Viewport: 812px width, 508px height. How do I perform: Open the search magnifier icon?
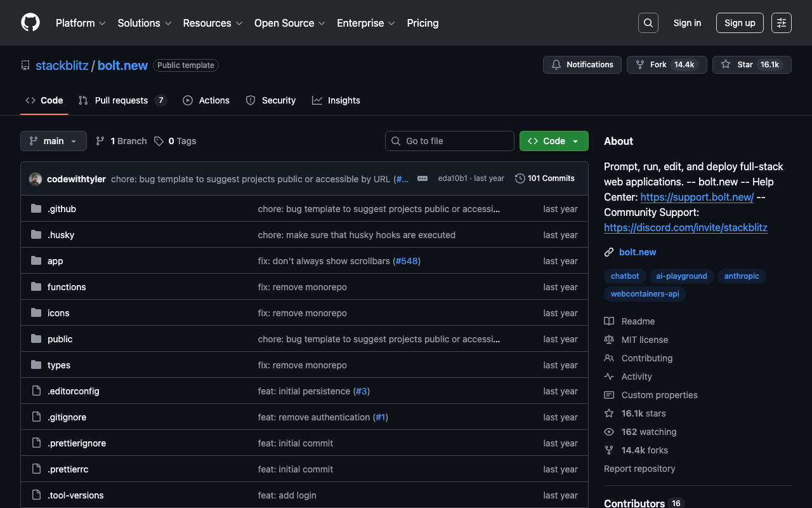click(648, 23)
